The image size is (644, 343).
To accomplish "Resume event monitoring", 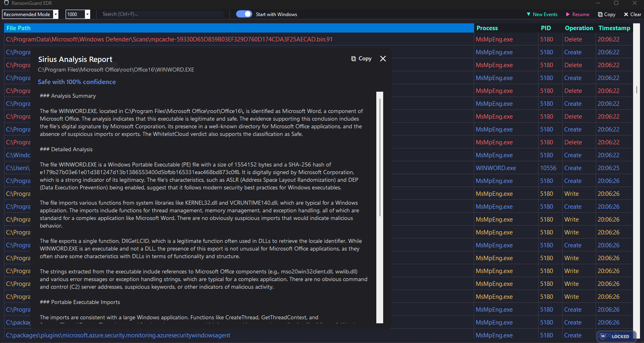I will [578, 14].
